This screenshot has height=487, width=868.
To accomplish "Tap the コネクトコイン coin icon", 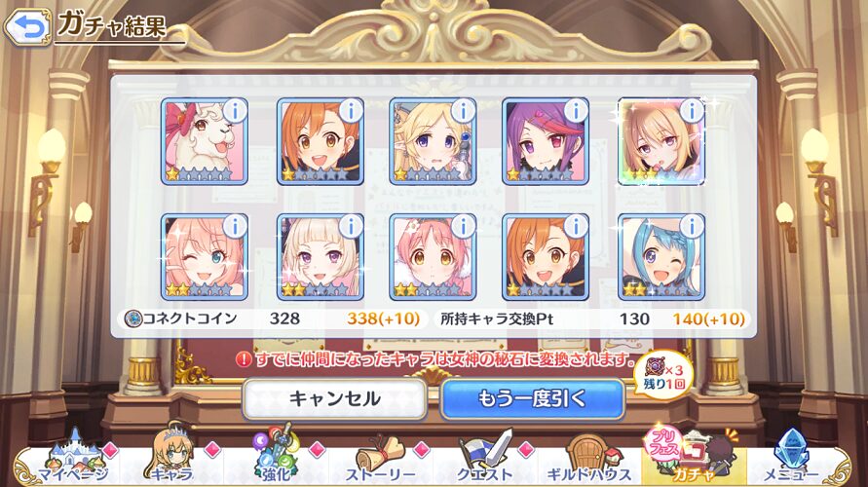I will (x=132, y=318).
